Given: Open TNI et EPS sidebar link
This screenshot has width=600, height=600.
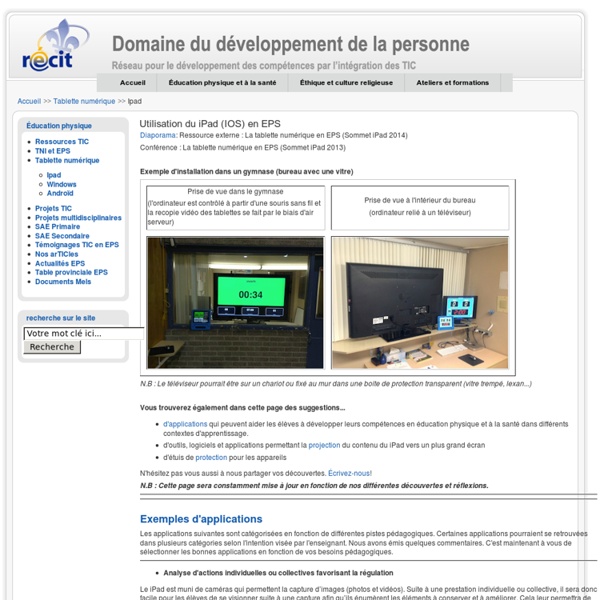Looking at the screenshot, I should coord(53,151).
